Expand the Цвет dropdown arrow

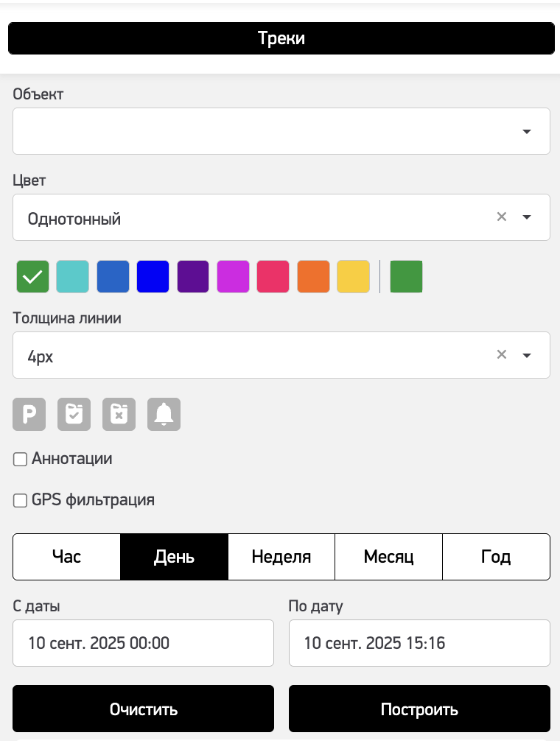click(x=527, y=217)
